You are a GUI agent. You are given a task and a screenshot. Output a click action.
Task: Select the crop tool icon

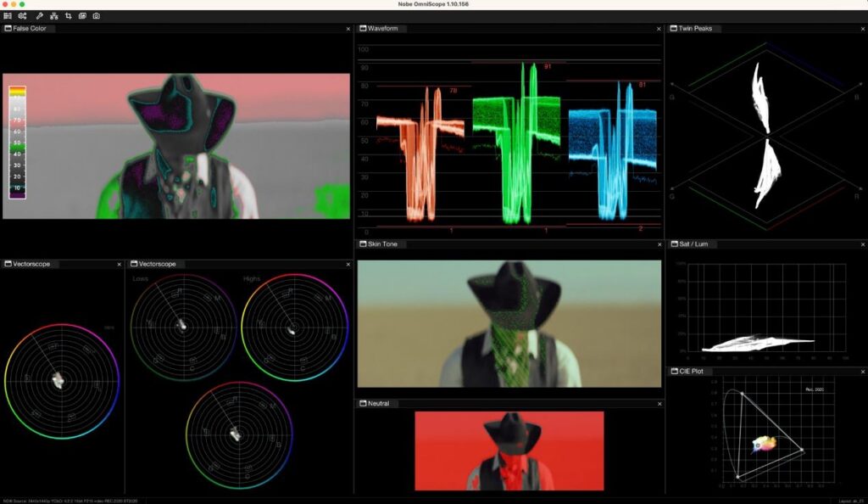[x=68, y=16]
